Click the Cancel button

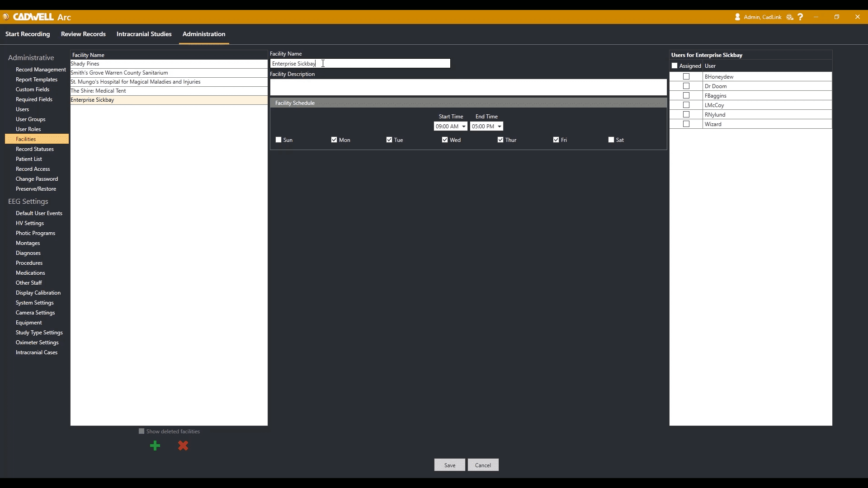(x=483, y=465)
